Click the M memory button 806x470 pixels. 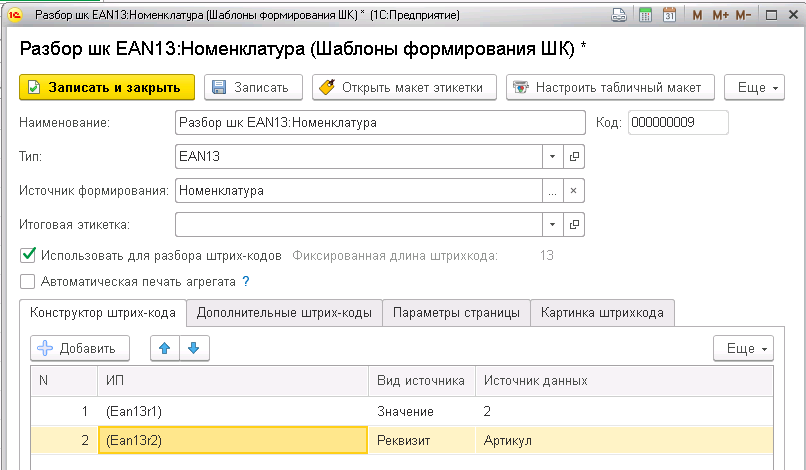(697, 15)
